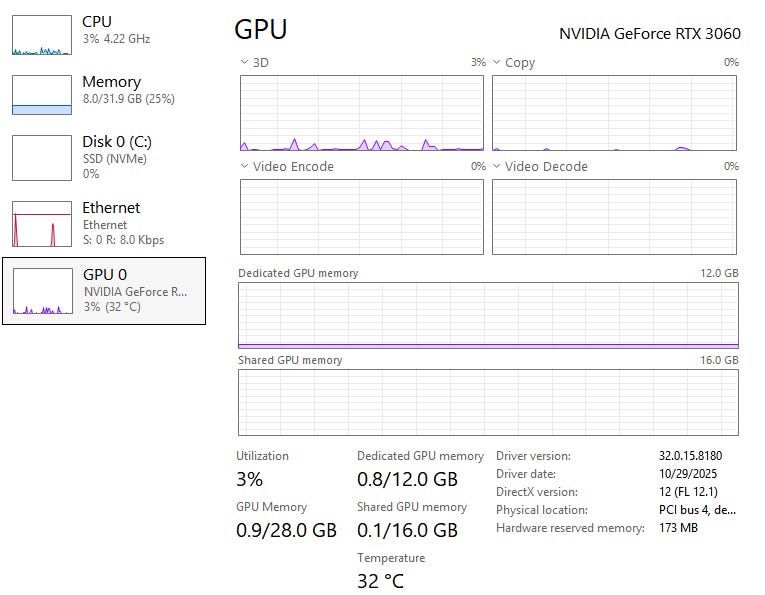Click the 3% Utilization value
This screenshot has height=595, width=765.
click(x=250, y=479)
